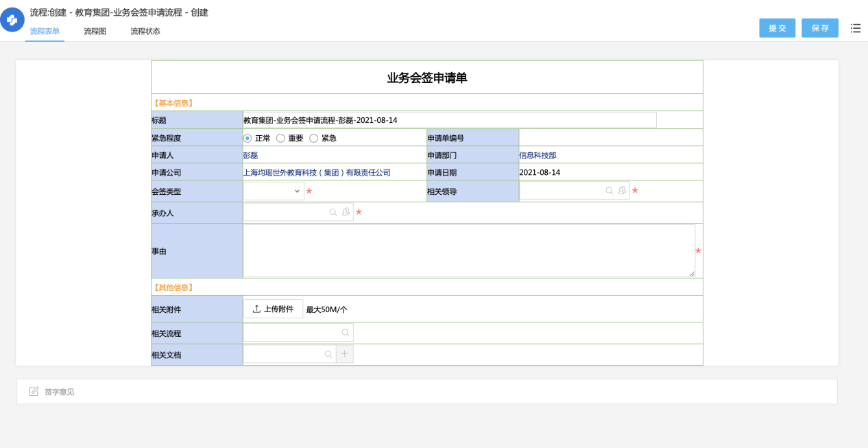Click the search icon in 承办人 field
Viewport: 868px width, 448px height.
333,213
